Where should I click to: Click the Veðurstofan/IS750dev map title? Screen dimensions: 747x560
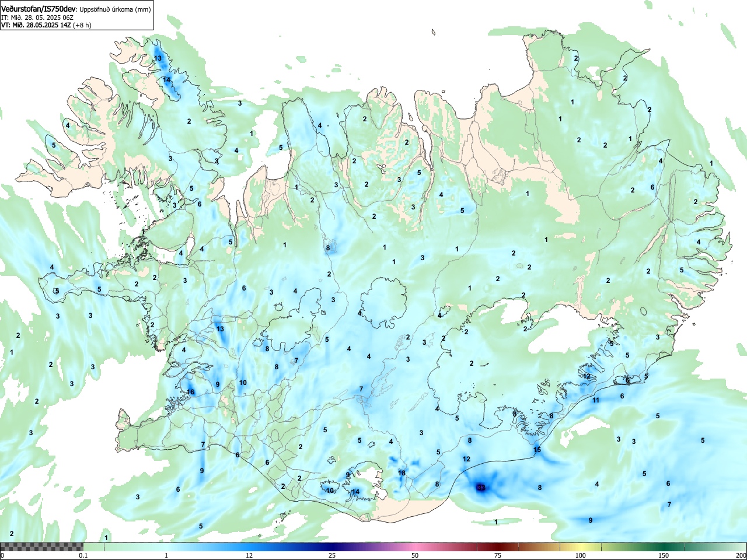tap(38, 9)
